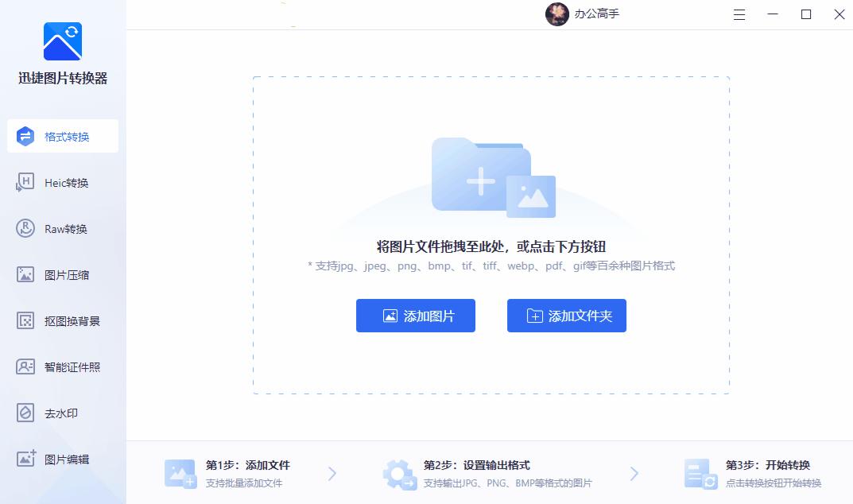The width and height of the screenshot is (853, 504).
Task: Select the 图片压缩 feature
Action: (x=63, y=274)
